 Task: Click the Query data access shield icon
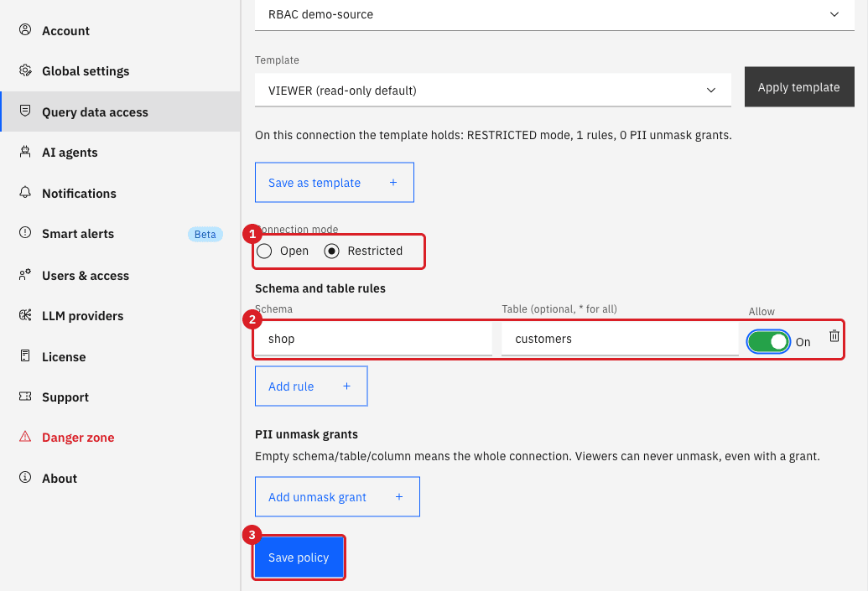coord(25,111)
